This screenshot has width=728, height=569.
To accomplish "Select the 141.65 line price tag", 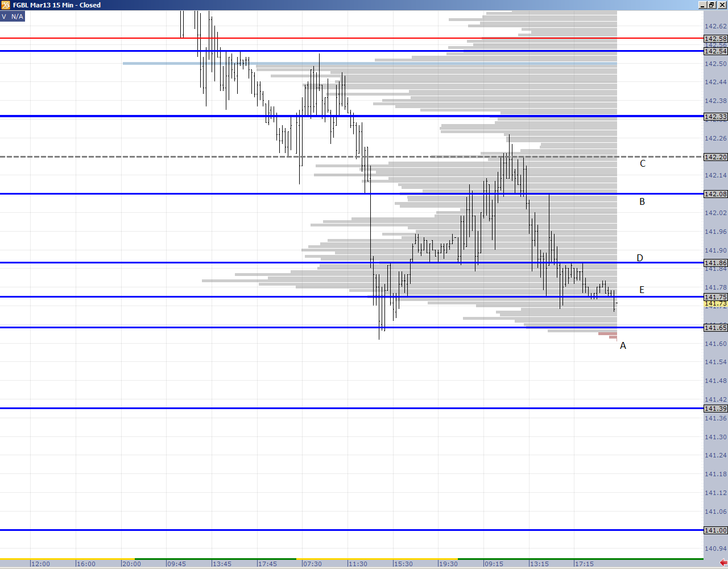I will coord(715,328).
